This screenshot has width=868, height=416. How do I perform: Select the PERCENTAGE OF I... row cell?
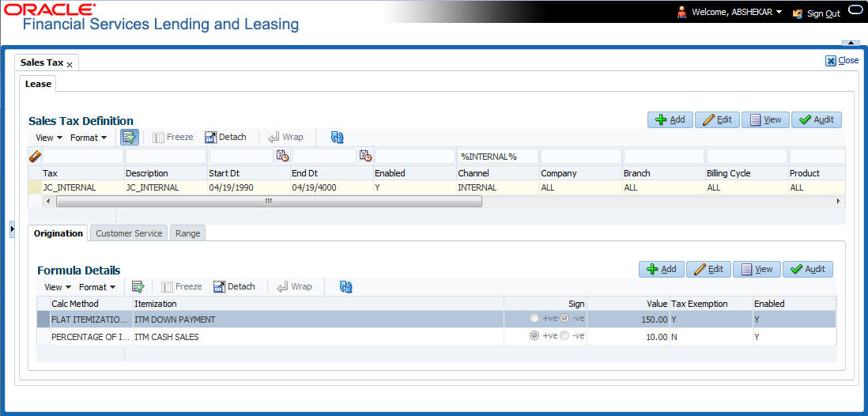coord(92,336)
